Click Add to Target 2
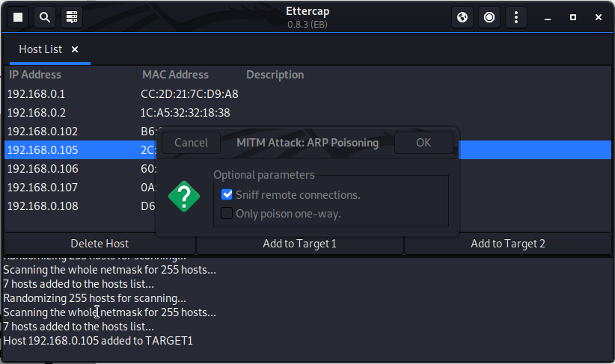This screenshot has width=615, height=364. pyautogui.click(x=508, y=244)
